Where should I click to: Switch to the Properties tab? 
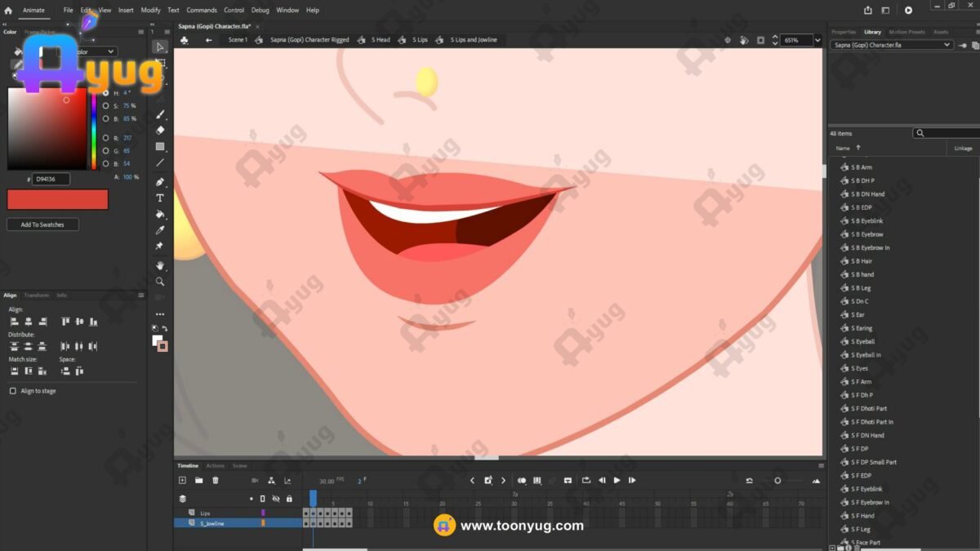pos(844,32)
